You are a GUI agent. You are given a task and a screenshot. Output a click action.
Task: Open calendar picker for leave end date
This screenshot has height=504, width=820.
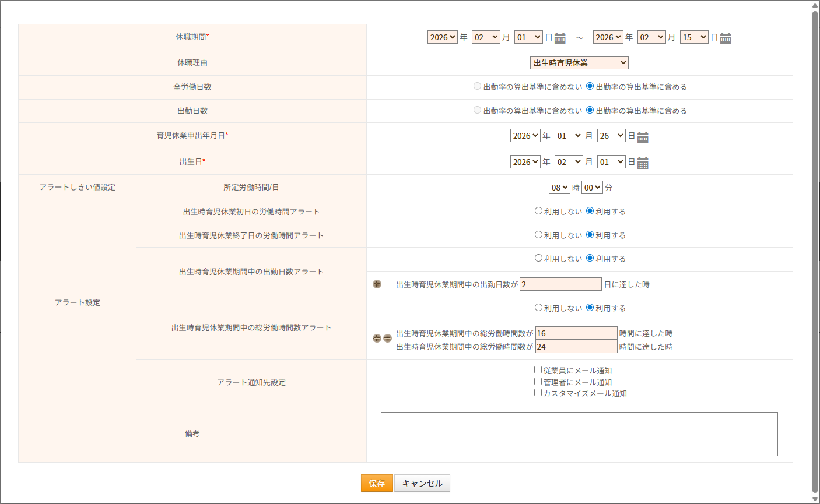point(726,38)
